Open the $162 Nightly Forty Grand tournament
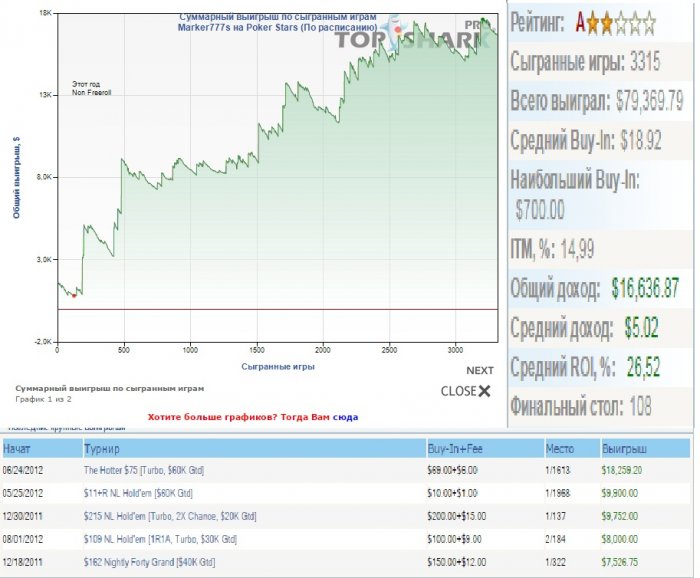Screen dimensions: 700x578 pos(149,562)
